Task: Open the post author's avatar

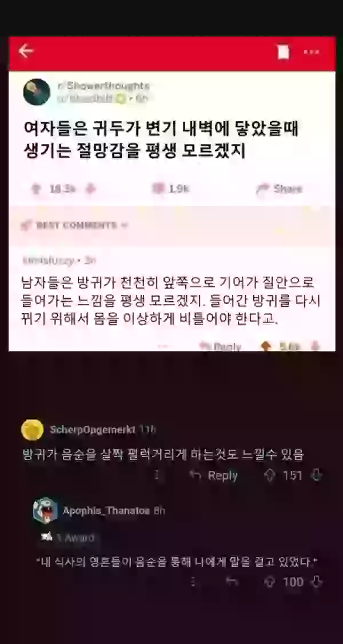Action: coord(37,92)
